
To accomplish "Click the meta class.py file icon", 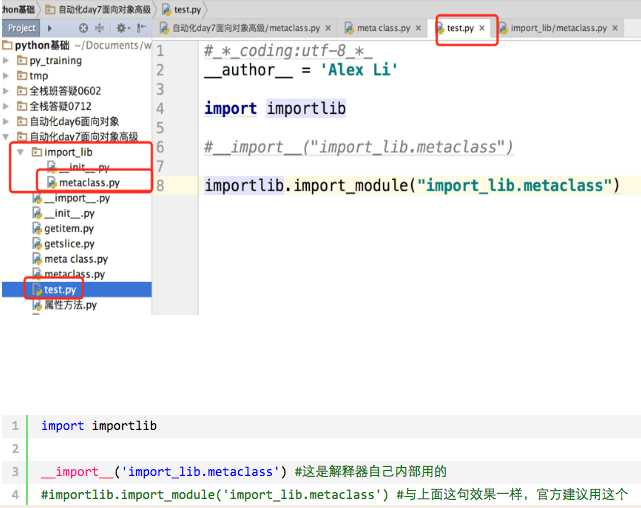I will click(x=37, y=259).
